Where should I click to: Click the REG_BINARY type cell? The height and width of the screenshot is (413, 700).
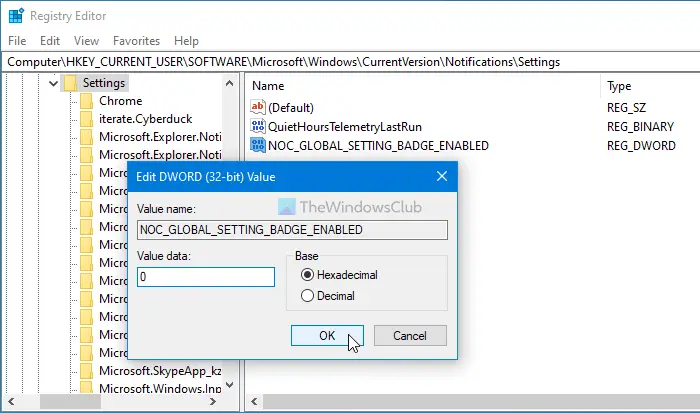[640, 127]
